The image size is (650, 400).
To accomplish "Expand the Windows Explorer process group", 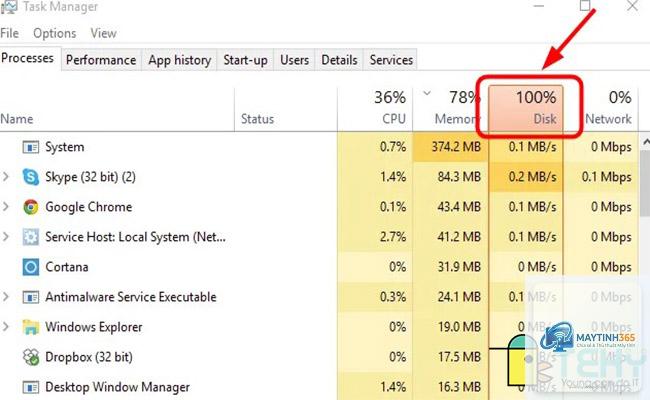I will (6, 327).
